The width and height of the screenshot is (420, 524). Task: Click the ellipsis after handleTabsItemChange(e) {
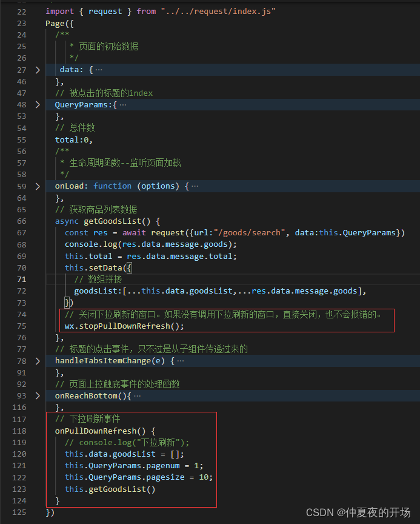pos(181,361)
